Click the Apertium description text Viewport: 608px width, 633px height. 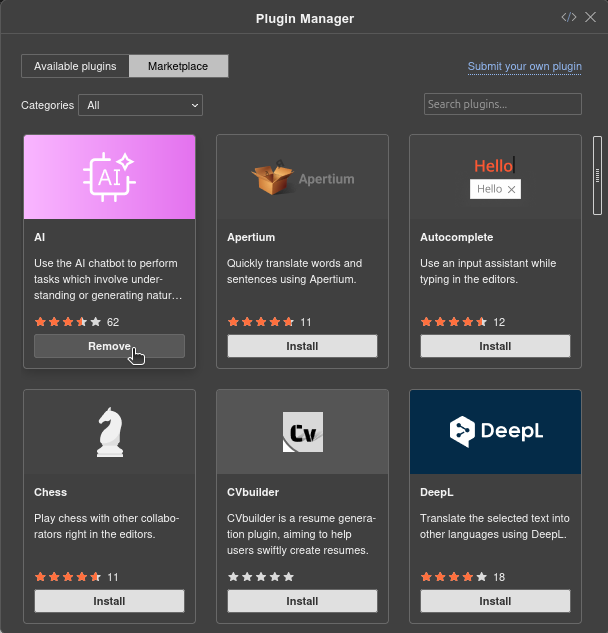point(294,271)
